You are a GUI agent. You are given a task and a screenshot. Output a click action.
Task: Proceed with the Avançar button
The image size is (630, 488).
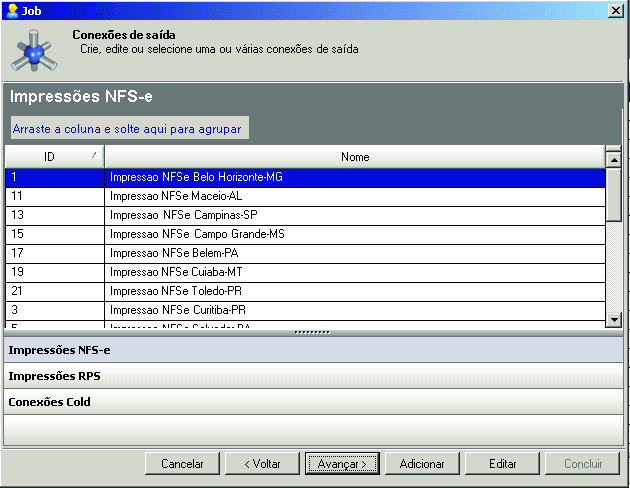click(342, 464)
